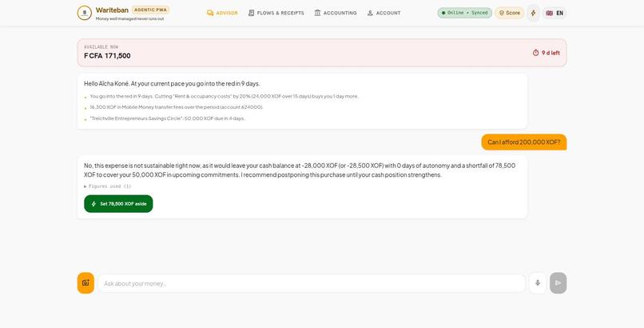Click the send message arrow button

(x=559, y=282)
